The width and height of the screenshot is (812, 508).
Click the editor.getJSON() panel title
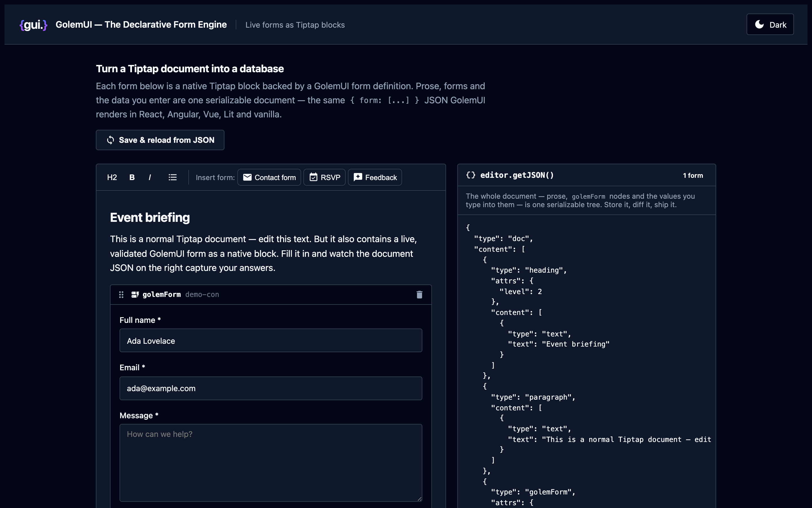pyautogui.click(x=517, y=175)
